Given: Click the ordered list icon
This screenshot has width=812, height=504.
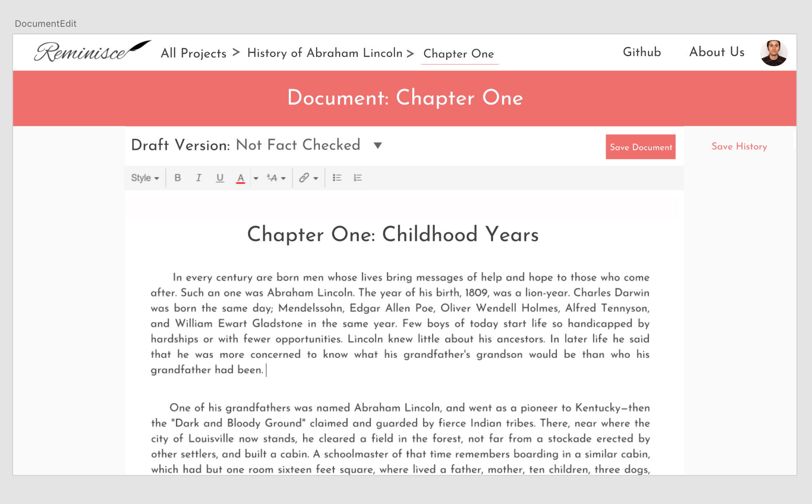Looking at the screenshot, I should 358,177.
